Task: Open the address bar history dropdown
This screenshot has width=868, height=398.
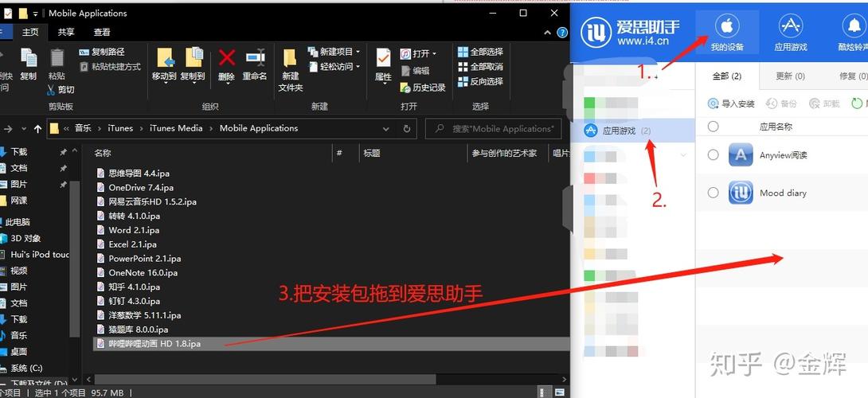Action: (386, 128)
